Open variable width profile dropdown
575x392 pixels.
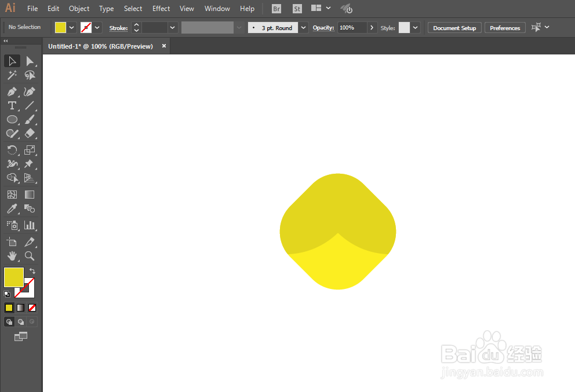(239, 27)
